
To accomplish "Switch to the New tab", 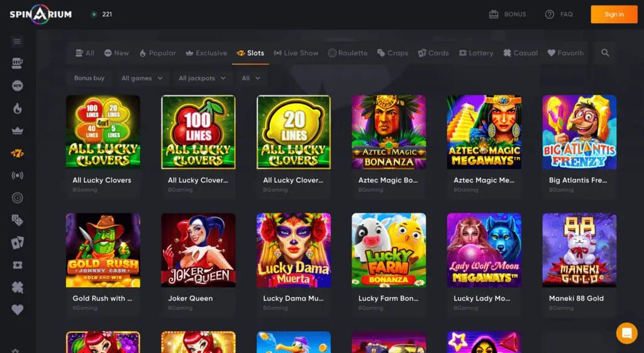I will (116, 53).
